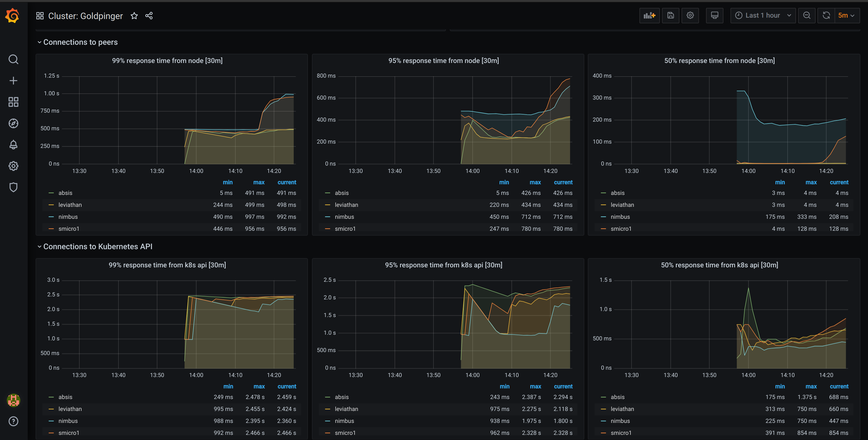Screen dimensions: 868x440
Task: Open the Alerting bell icon
Action: [x=13, y=144]
